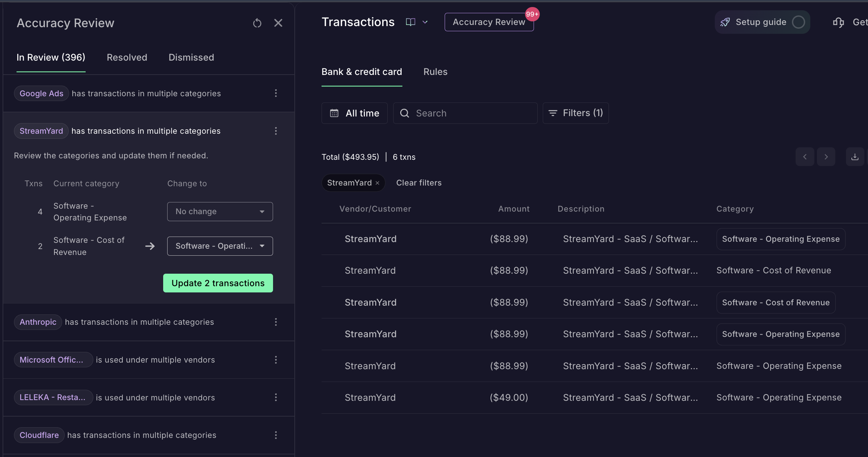The image size is (868, 457).
Task: Click Clear filters
Action: coord(419,183)
